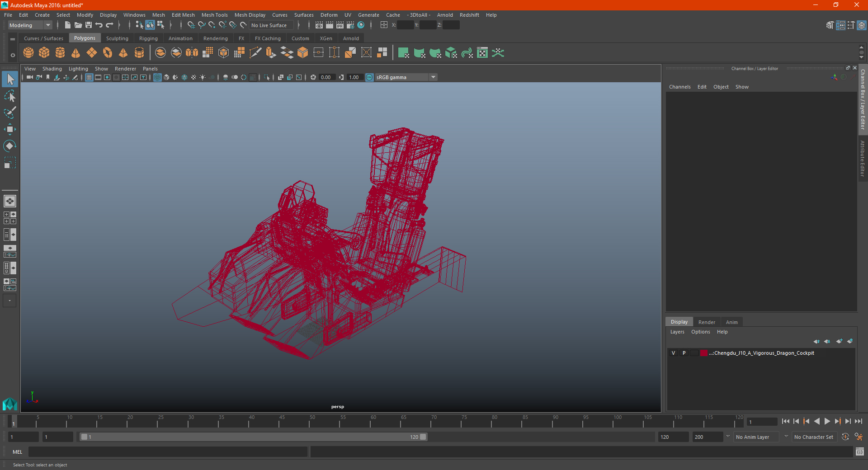868x470 pixels.
Task: Create a polygon plane from the shelf
Action: pyautogui.click(x=92, y=53)
